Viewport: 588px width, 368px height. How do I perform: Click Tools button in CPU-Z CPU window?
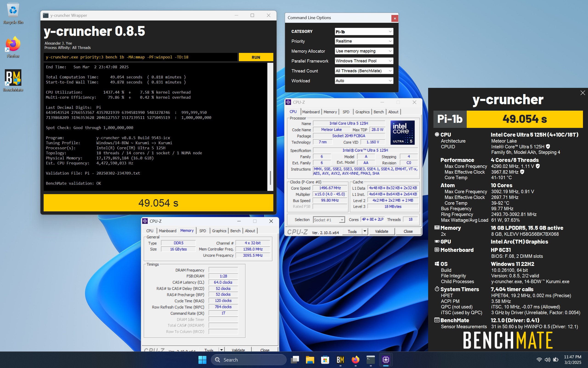click(352, 231)
